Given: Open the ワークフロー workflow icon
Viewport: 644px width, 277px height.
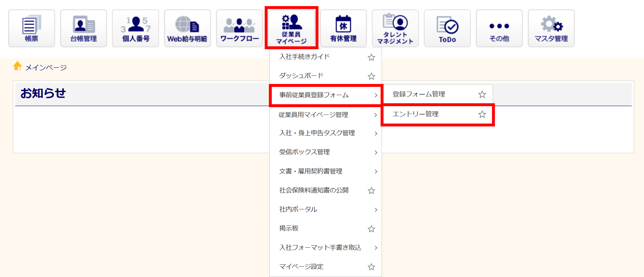Looking at the screenshot, I should [239, 28].
